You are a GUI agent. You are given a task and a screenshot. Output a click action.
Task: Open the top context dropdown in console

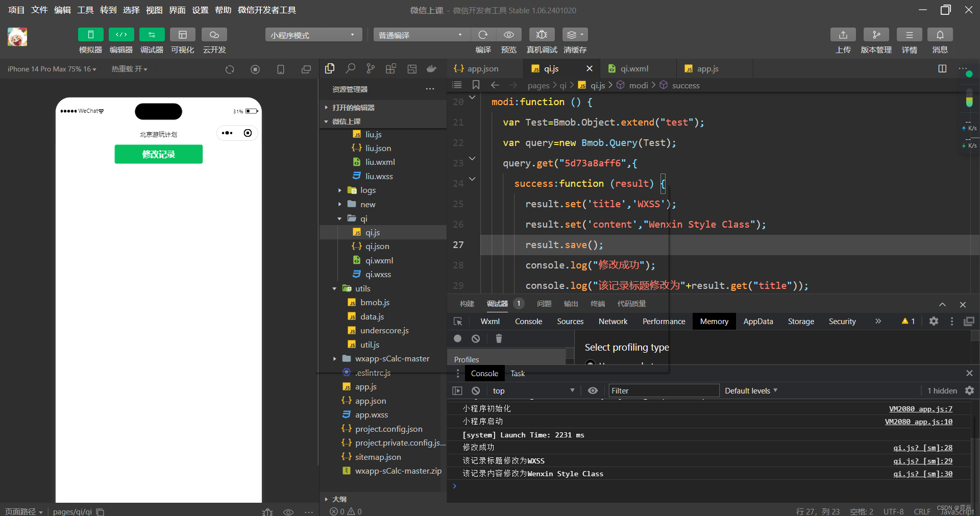coord(533,390)
